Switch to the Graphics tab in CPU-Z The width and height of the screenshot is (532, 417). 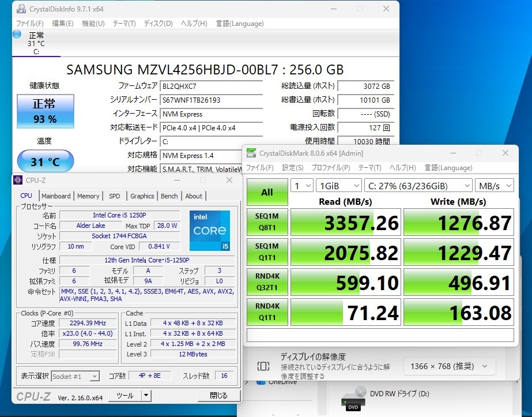click(x=142, y=196)
